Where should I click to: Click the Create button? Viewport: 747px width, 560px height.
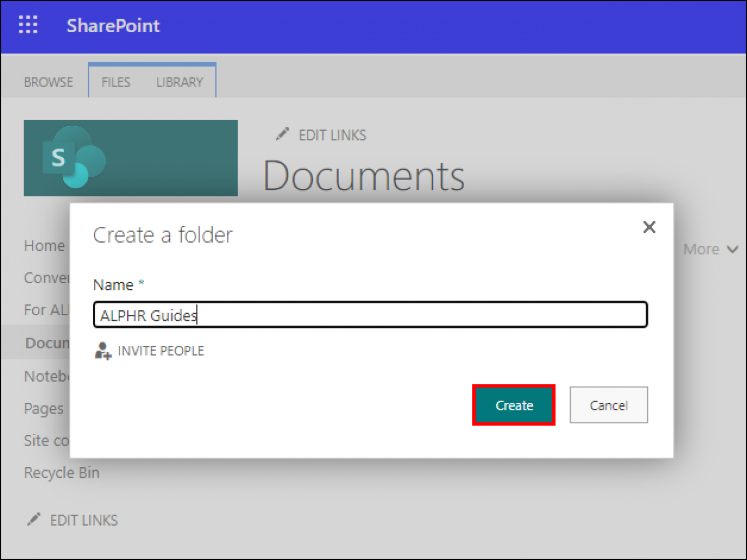514,405
